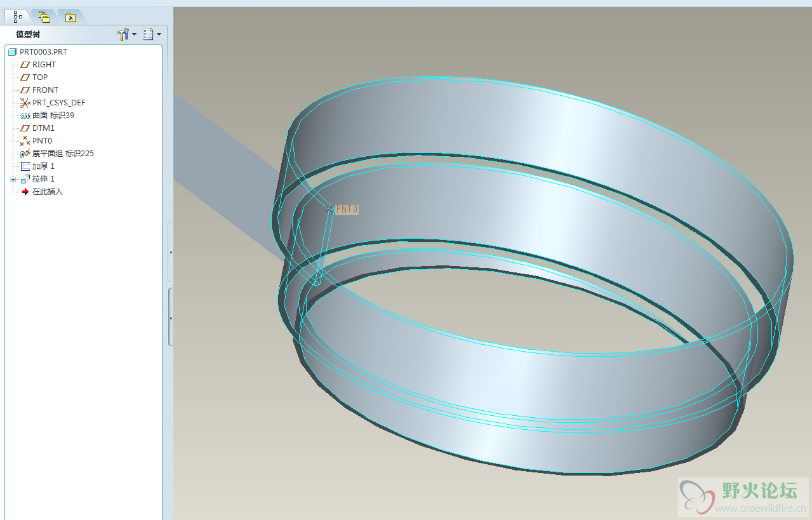
Task: Expand the 拉伸 1 extrude feature node
Action: pyautogui.click(x=13, y=180)
